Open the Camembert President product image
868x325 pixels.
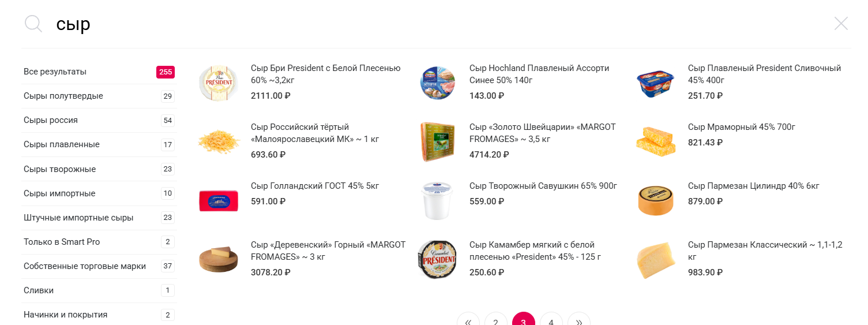437,259
